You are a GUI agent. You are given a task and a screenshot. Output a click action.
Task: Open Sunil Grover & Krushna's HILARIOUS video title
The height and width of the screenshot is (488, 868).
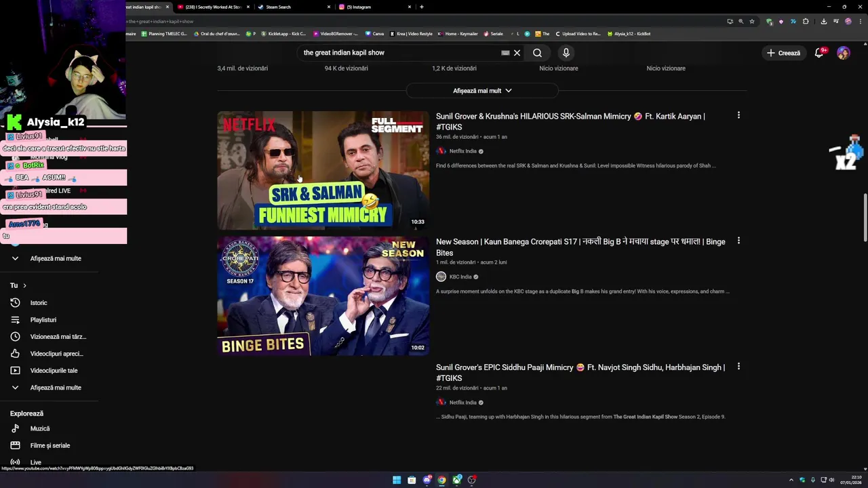[x=570, y=121]
